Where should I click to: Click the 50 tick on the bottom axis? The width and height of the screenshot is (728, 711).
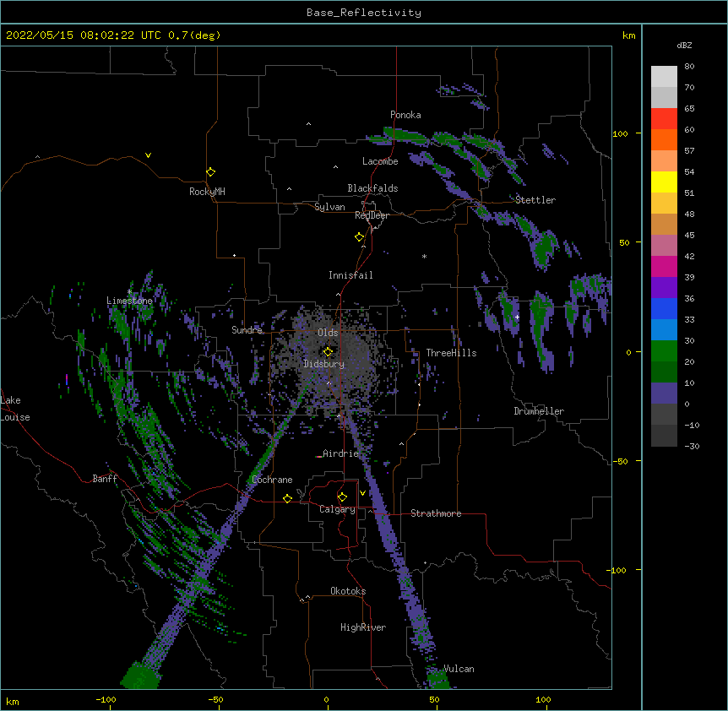click(x=434, y=700)
